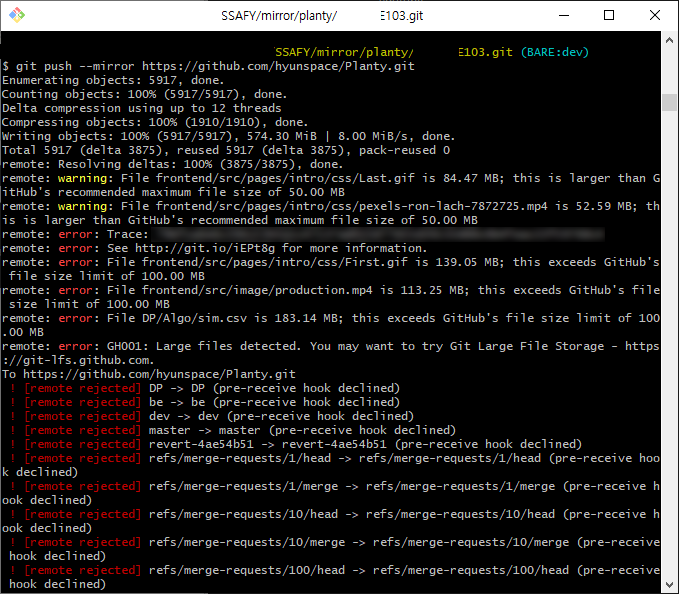The image size is (679, 594).
Task: Click the pexels-ron-lach-7872725.mp4 warning line
Action: click(331, 213)
